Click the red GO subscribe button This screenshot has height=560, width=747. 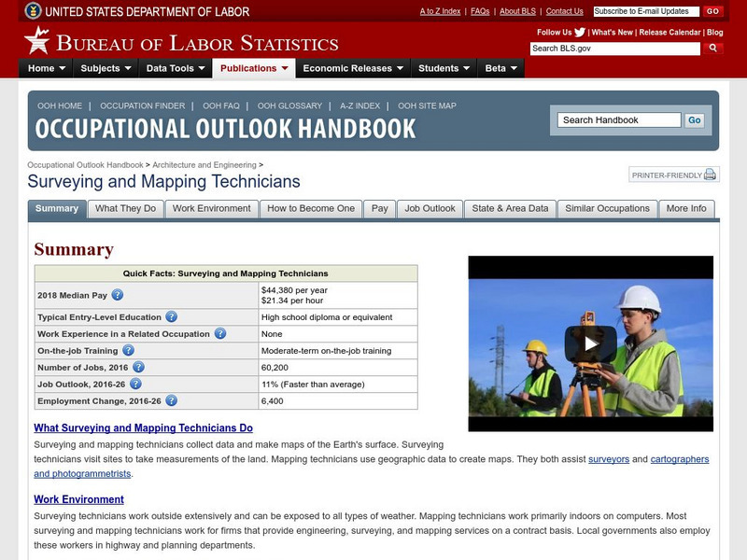[x=712, y=11]
